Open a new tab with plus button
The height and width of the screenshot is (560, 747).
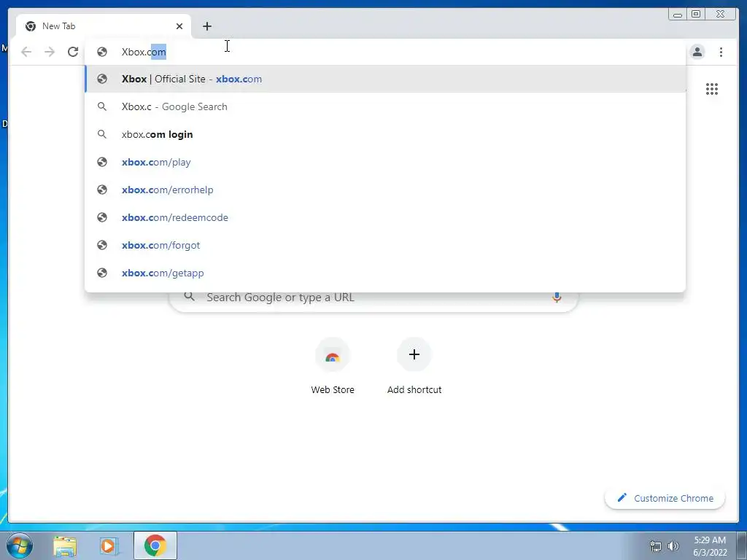click(x=206, y=26)
